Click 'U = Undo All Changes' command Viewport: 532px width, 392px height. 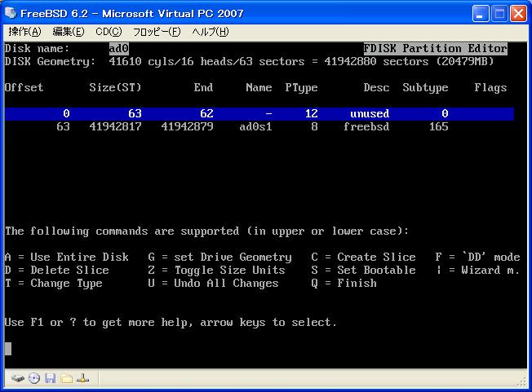click(x=214, y=284)
